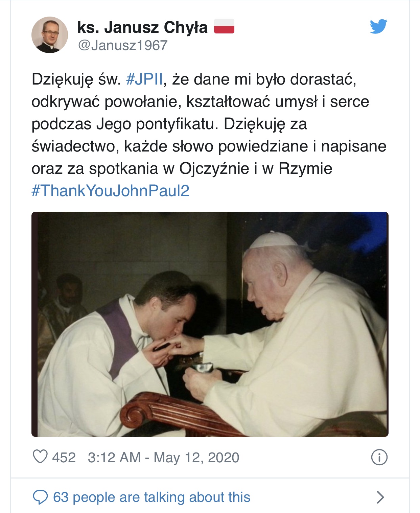Open ks. Janusz Chyła's profile avatar

[50, 35]
